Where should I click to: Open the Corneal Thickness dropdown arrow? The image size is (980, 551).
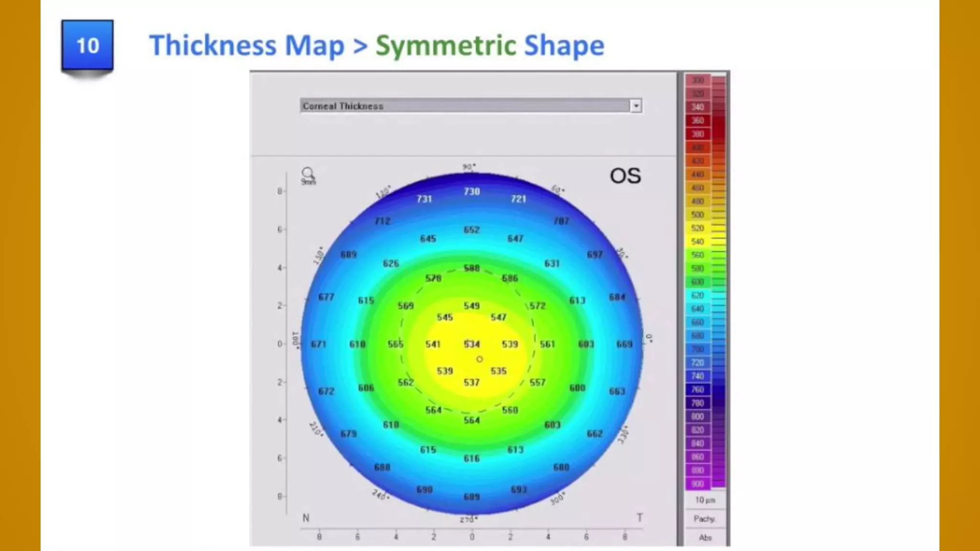pyautogui.click(x=636, y=106)
